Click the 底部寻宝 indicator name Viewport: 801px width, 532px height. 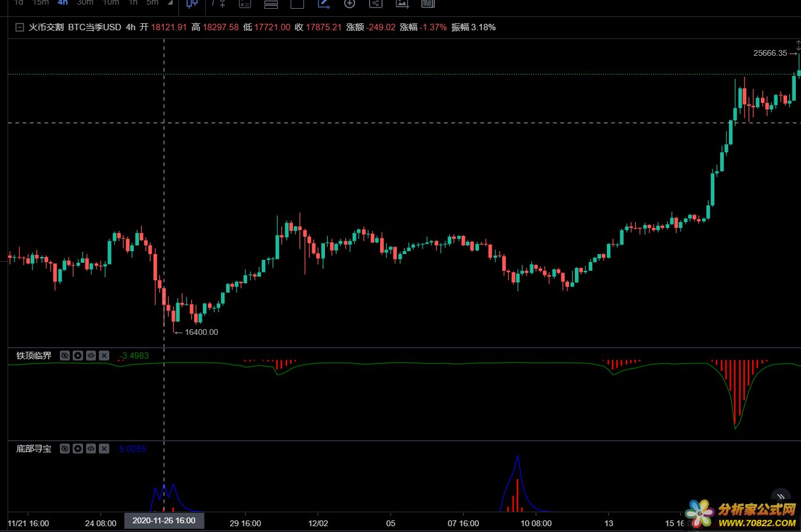point(34,448)
